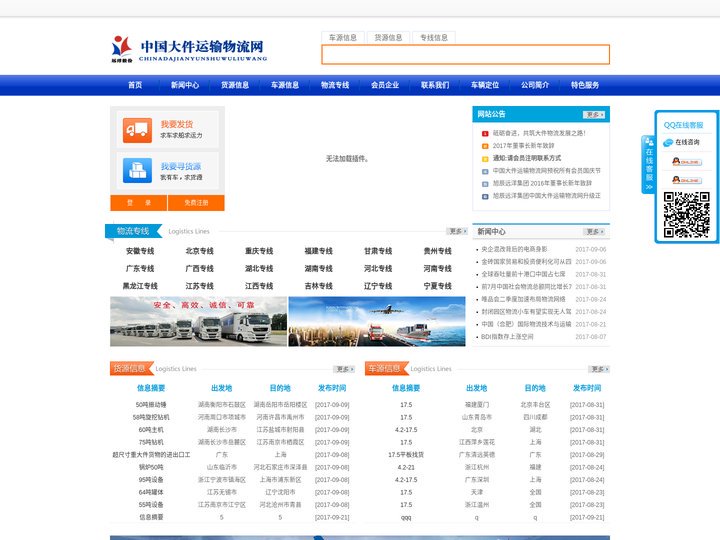Click the orange icon beside 2017年董事长新年致辞

(x=485, y=146)
